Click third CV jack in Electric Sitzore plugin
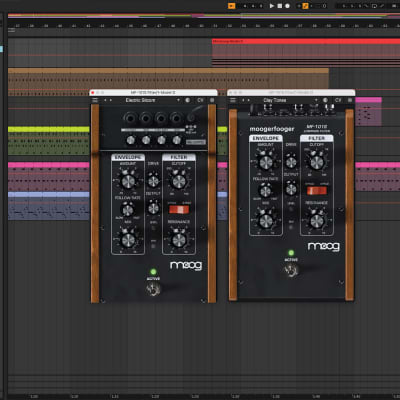This screenshot has width=400, height=400. pos(161,118)
